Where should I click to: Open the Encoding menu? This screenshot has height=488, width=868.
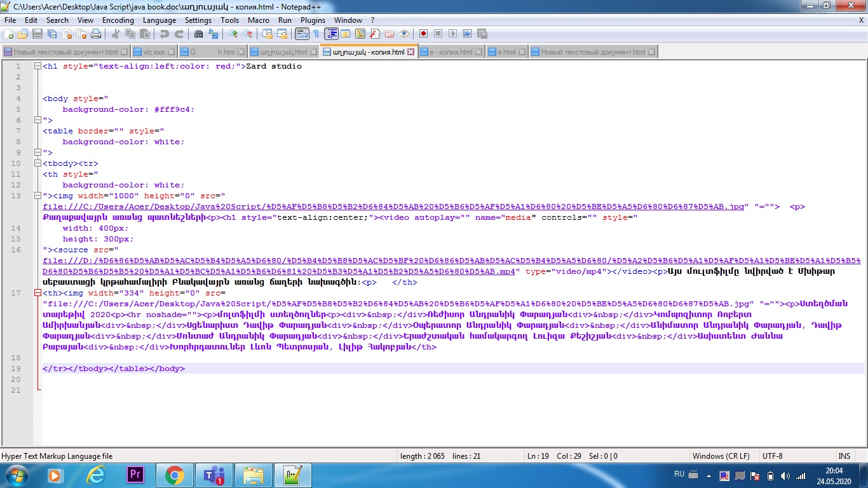118,20
